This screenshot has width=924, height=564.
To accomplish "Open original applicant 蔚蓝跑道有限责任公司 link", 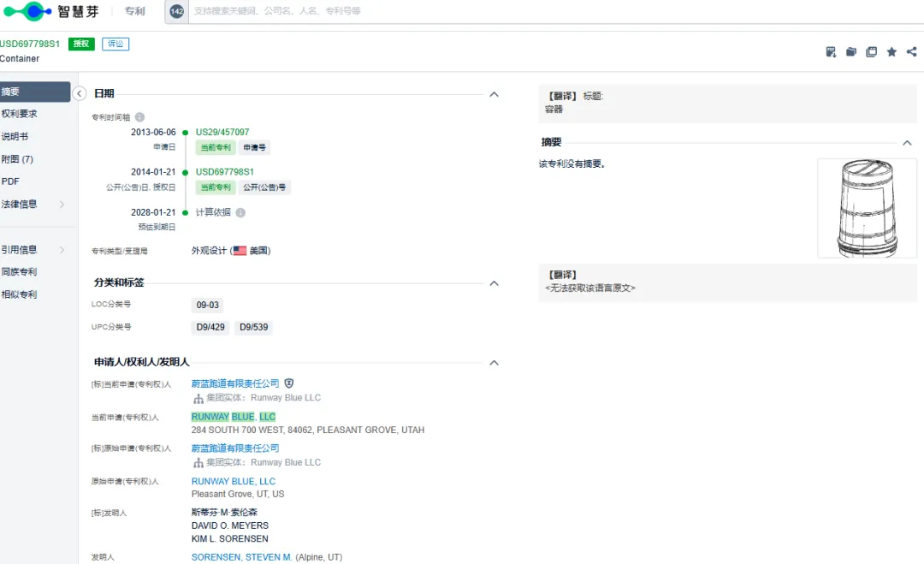I will [235, 448].
